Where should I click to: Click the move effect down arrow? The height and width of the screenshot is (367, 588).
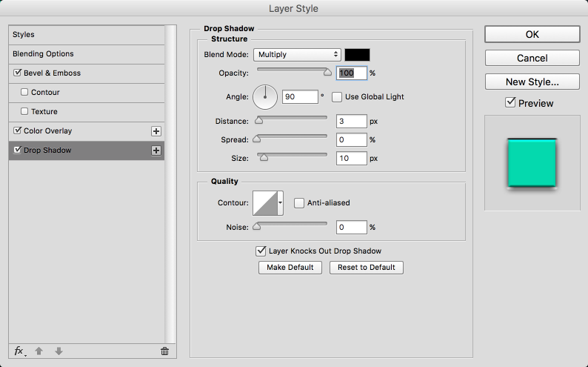[x=59, y=351]
